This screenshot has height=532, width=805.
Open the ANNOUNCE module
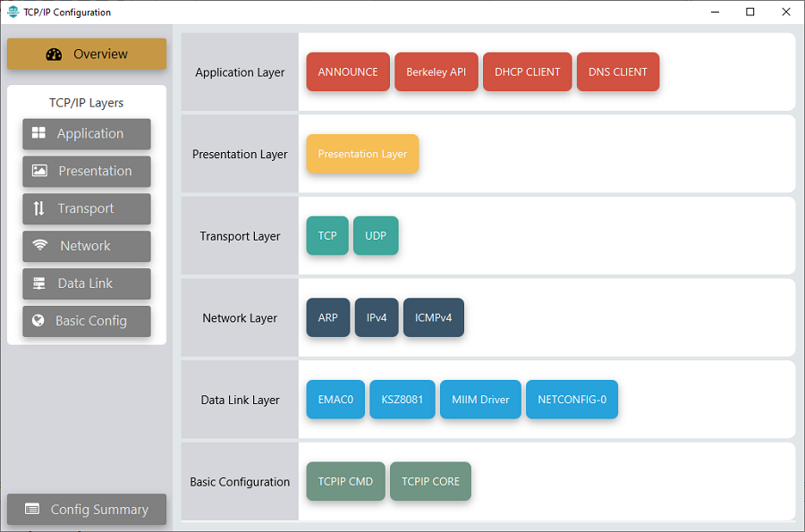(348, 72)
